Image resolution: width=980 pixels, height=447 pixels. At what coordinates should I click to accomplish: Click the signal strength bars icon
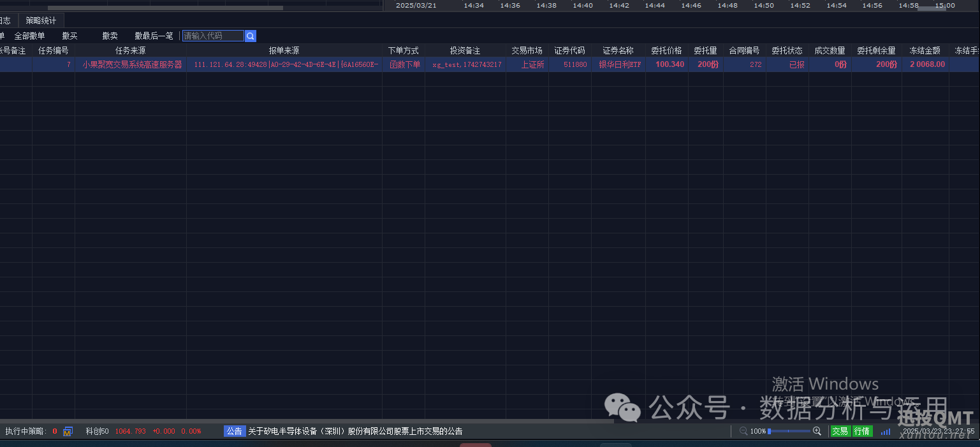(886, 432)
